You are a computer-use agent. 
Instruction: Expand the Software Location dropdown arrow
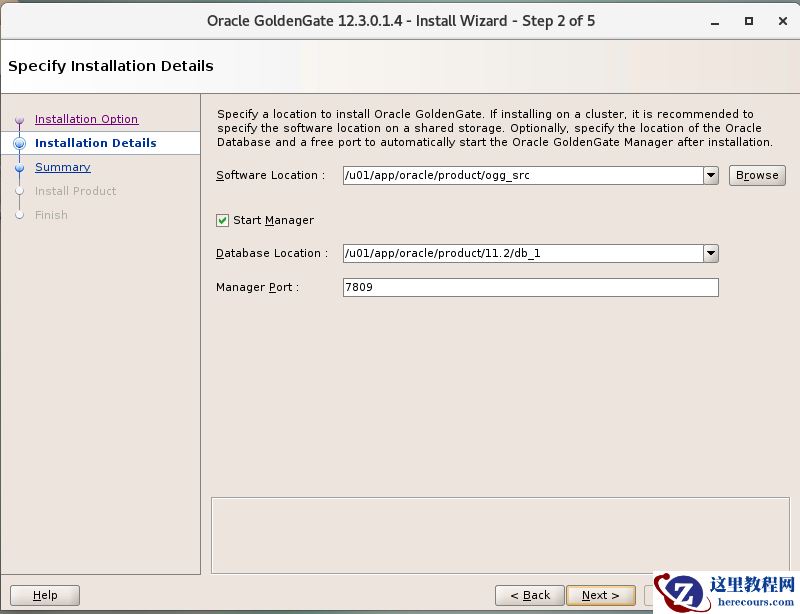[711, 175]
